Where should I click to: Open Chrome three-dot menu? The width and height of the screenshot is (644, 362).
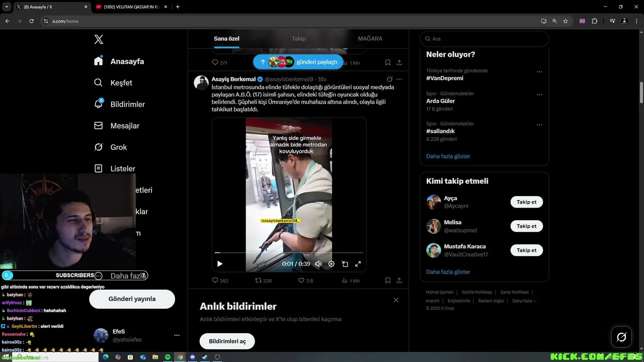636,21
